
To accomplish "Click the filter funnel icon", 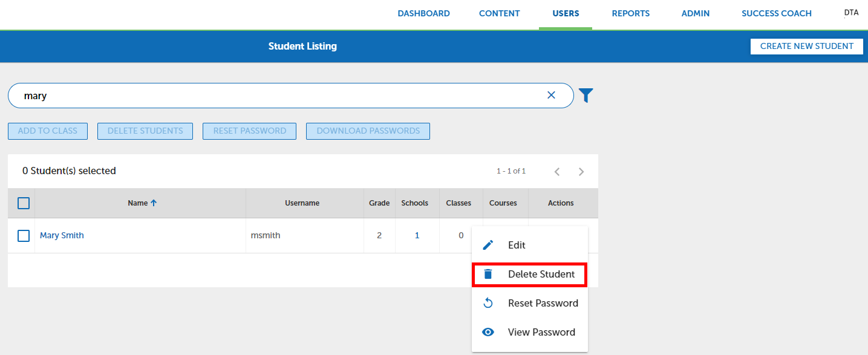I will click(x=586, y=96).
